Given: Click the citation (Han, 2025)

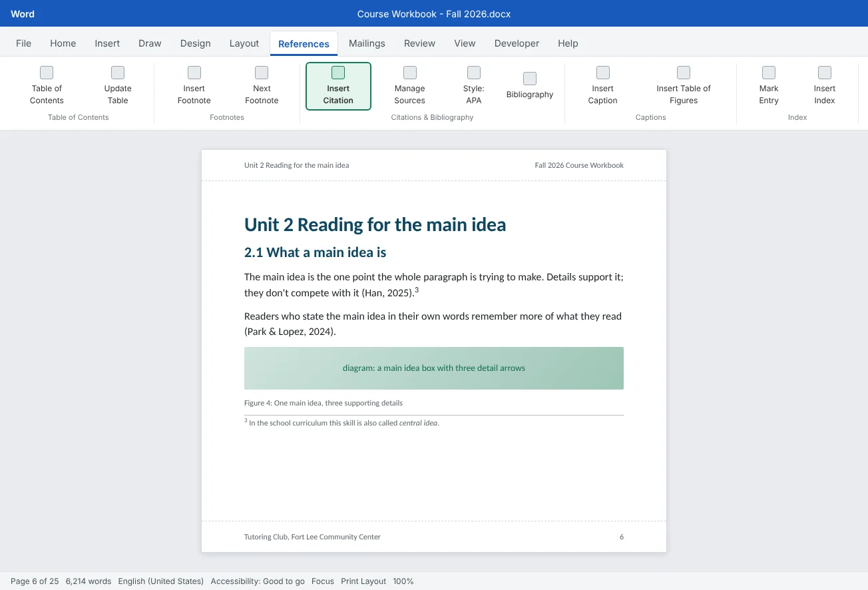Looking at the screenshot, I should tap(387, 293).
